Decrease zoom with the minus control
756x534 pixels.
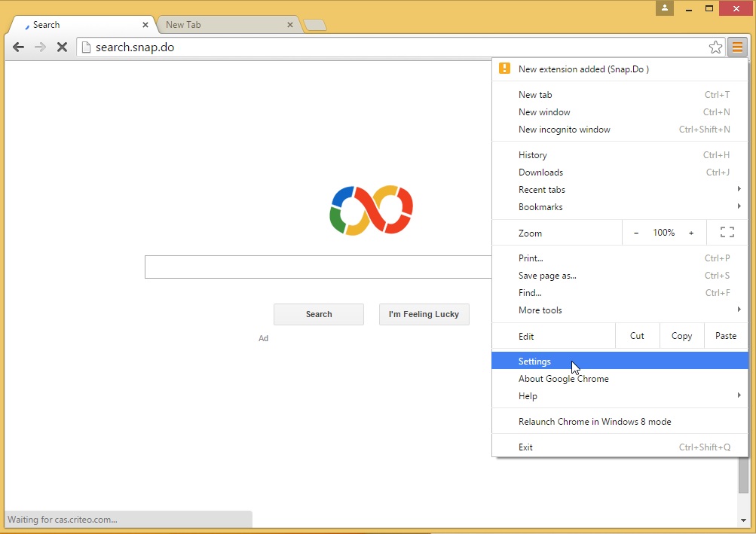click(x=635, y=233)
